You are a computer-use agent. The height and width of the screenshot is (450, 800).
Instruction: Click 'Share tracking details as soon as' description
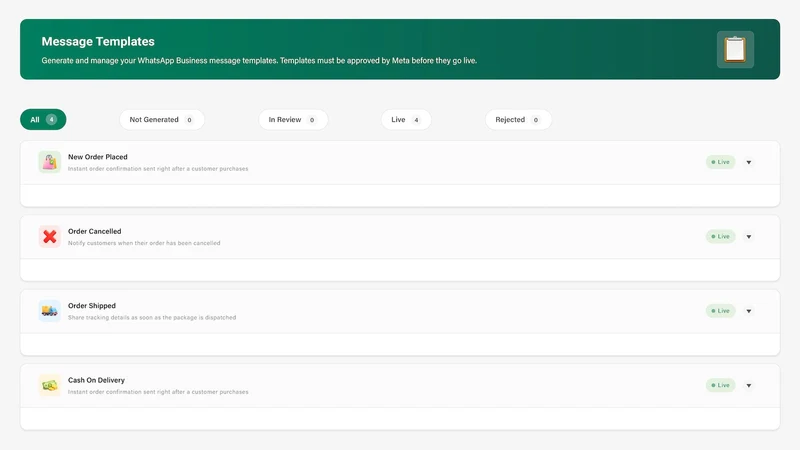[152, 317]
